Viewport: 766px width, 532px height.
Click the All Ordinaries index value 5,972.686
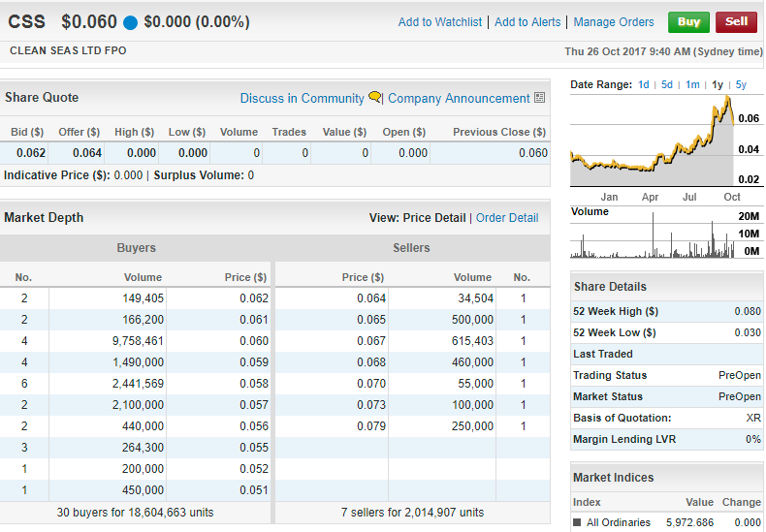689,522
